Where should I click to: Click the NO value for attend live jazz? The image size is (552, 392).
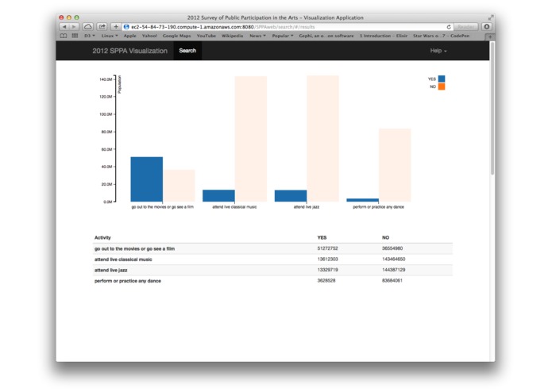394,270
